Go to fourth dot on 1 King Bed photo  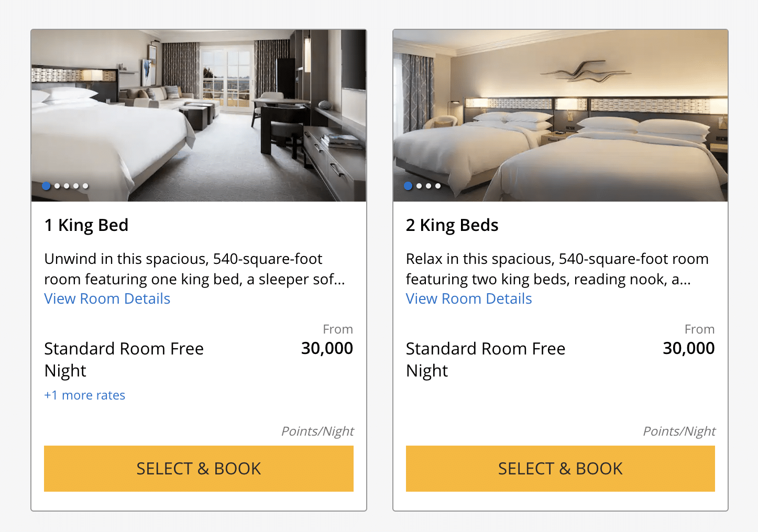(x=76, y=186)
